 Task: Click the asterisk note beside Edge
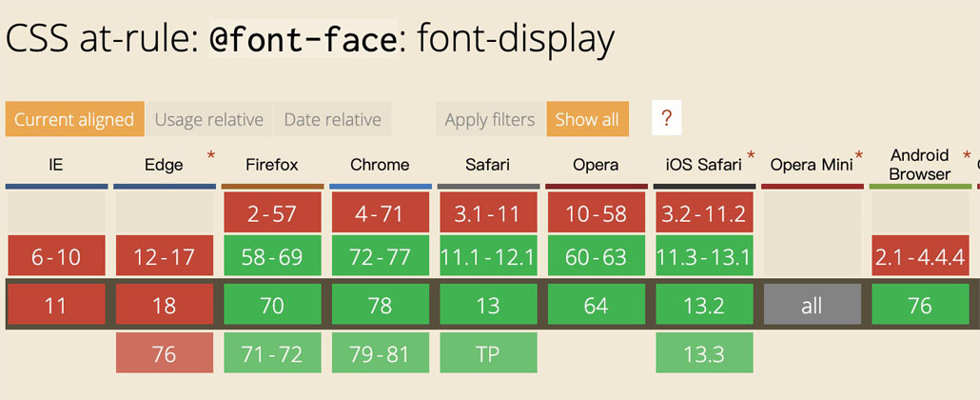210,155
